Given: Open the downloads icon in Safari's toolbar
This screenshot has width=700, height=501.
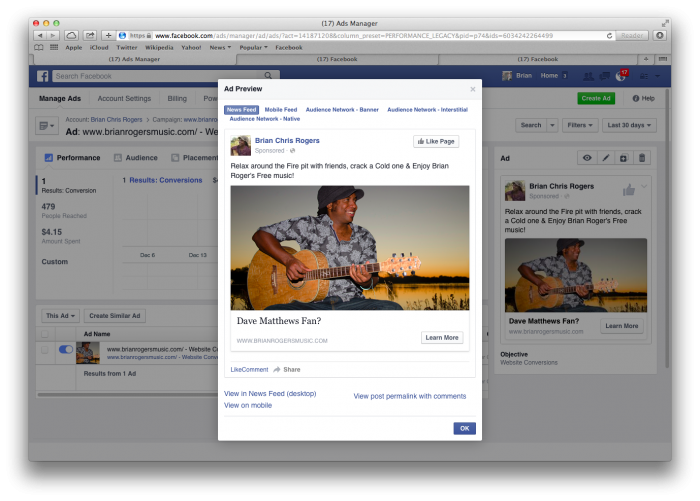Looking at the screenshot, I should pos(660,35).
